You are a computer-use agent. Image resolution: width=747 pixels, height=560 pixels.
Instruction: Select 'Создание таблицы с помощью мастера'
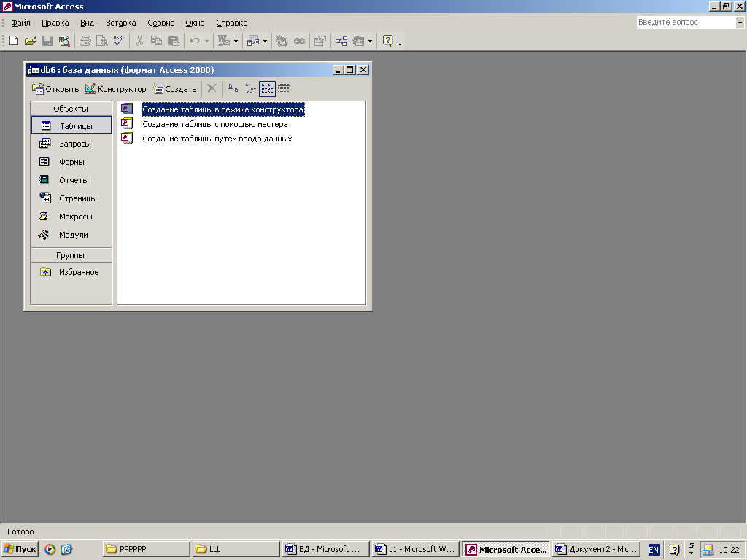point(215,124)
